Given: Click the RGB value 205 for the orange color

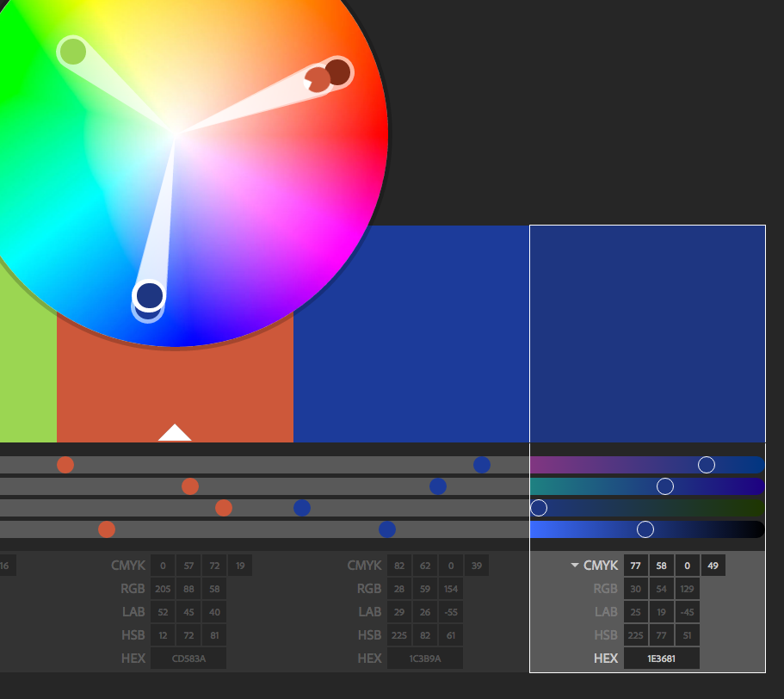Looking at the screenshot, I should [162, 589].
